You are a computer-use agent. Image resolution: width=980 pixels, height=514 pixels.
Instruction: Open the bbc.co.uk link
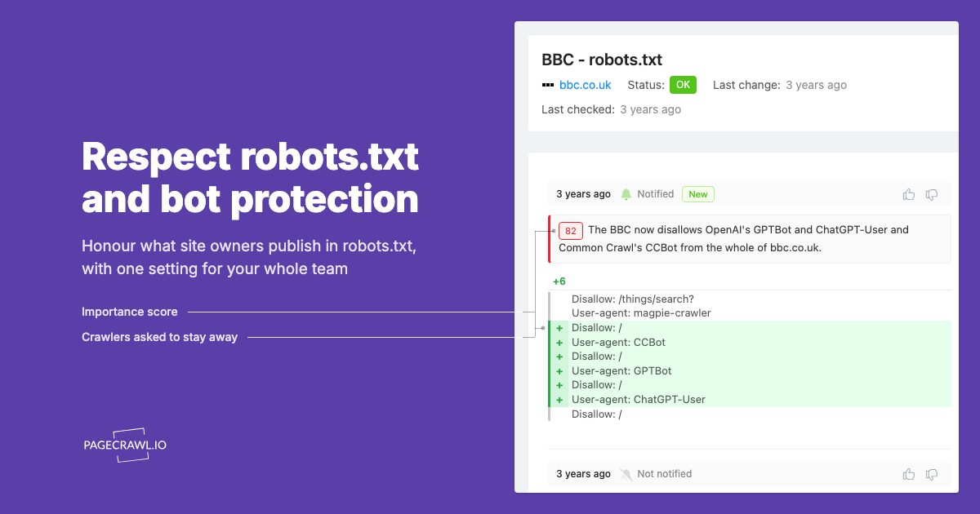tap(585, 85)
